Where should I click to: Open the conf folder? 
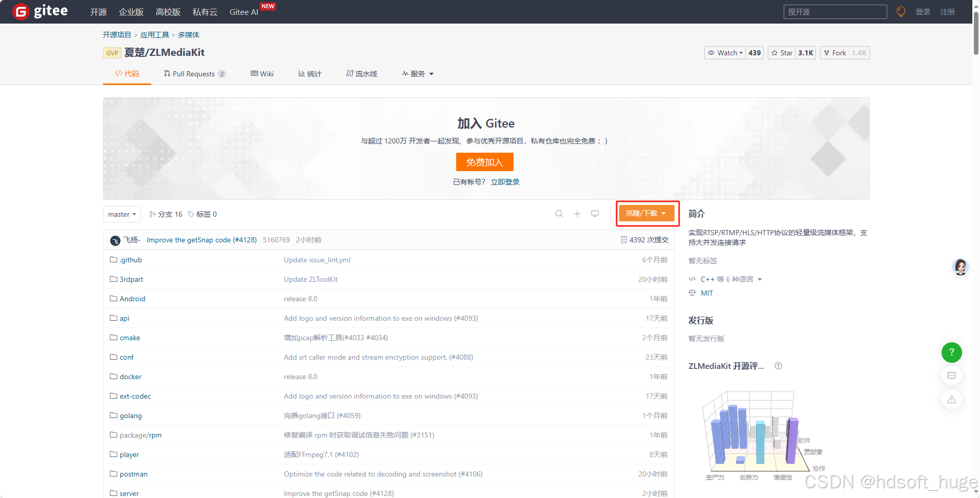click(x=127, y=357)
